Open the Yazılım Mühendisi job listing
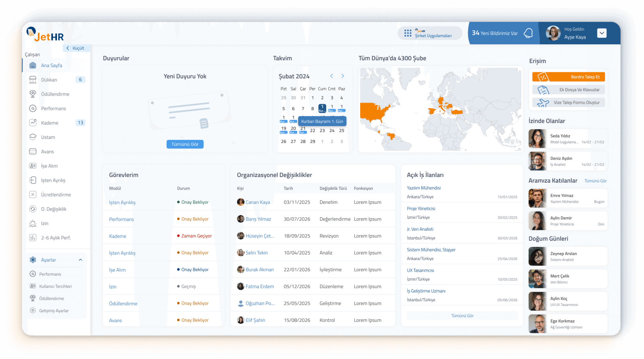The width and height of the screenshot is (644, 359). tap(424, 188)
